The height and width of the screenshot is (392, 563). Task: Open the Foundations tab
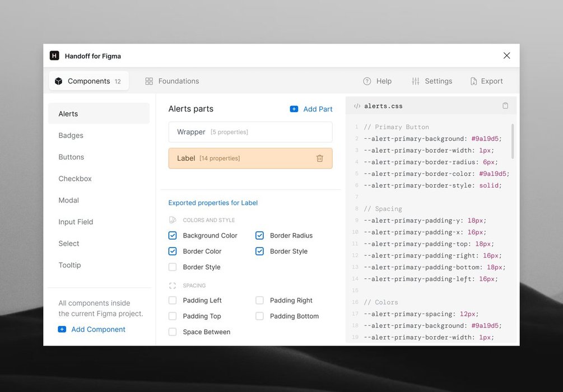point(172,81)
